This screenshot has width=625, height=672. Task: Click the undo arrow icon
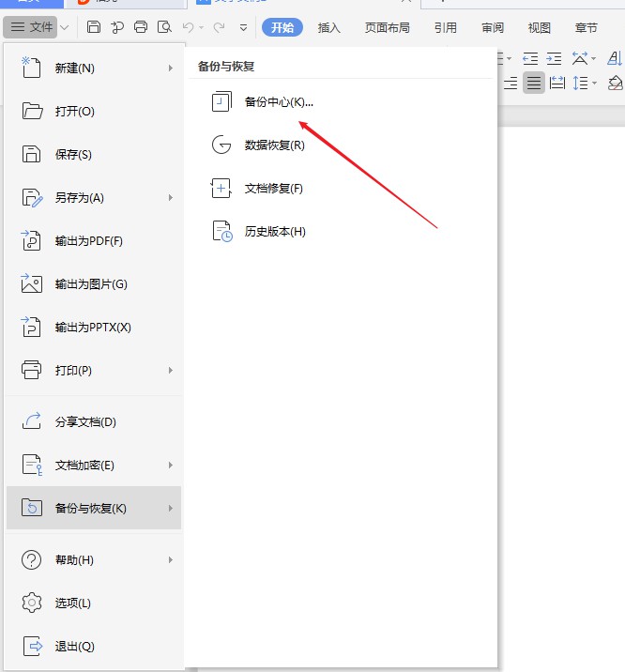(188, 27)
